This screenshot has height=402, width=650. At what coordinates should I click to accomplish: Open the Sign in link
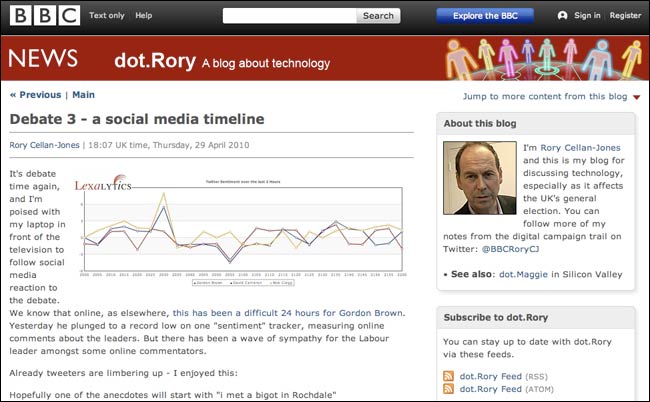coord(587,15)
